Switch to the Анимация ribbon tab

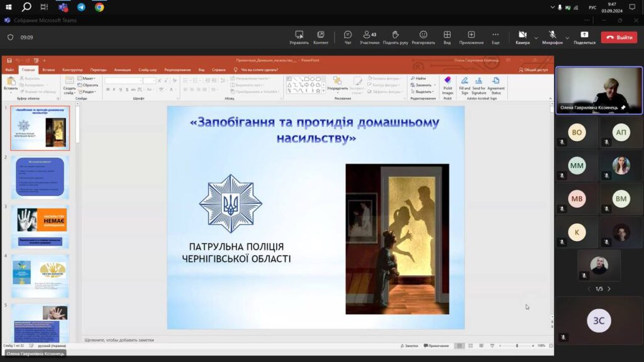click(x=122, y=70)
